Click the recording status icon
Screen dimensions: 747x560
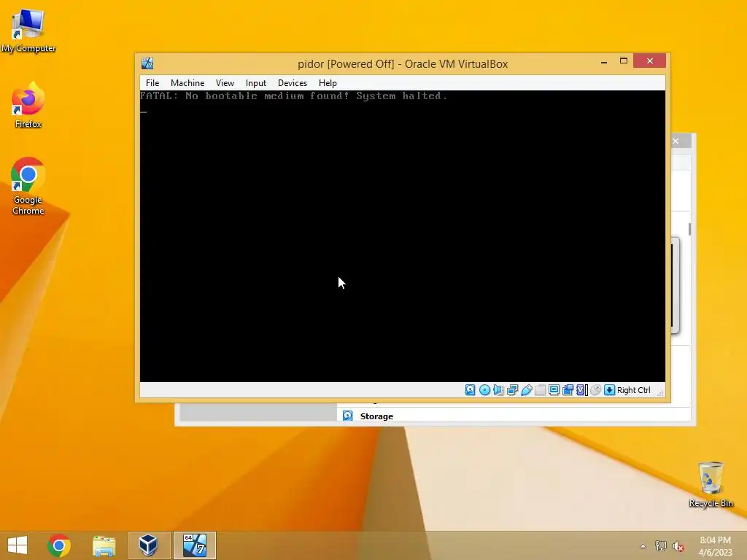tap(568, 390)
